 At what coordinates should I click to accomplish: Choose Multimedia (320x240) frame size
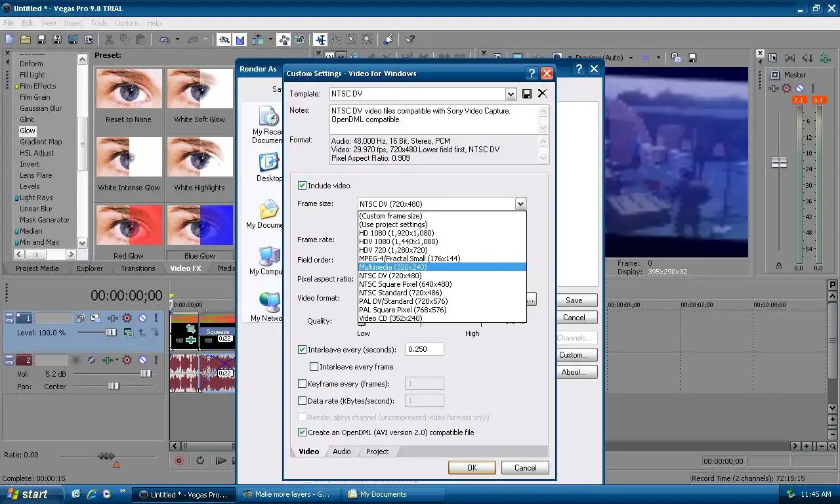[442, 267]
